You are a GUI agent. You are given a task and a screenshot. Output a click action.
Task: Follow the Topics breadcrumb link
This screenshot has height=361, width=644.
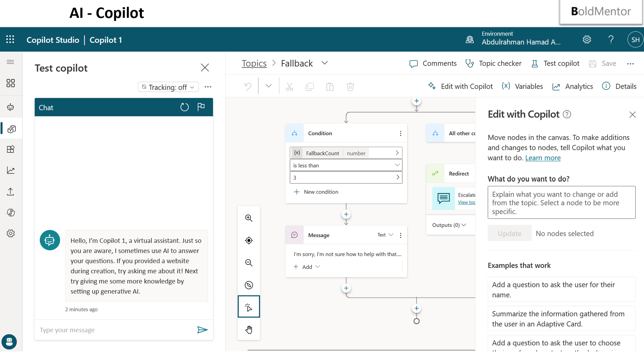coord(254,63)
